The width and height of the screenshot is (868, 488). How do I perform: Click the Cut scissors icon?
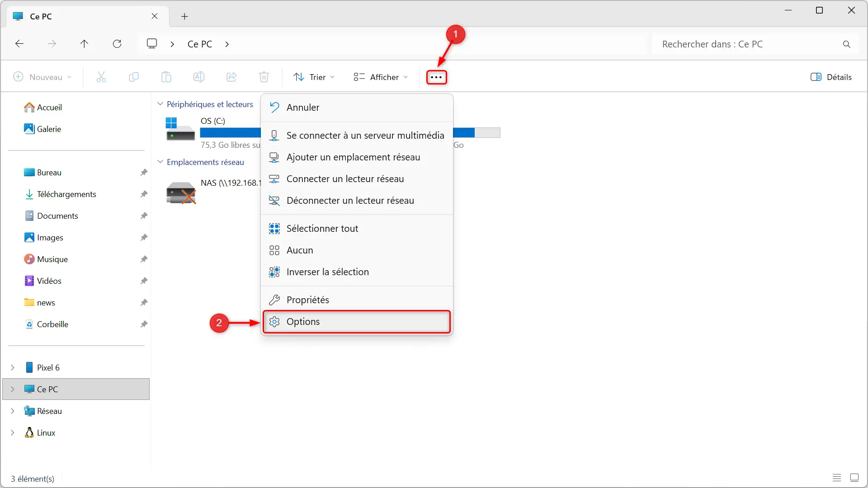(x=101, y=77)
